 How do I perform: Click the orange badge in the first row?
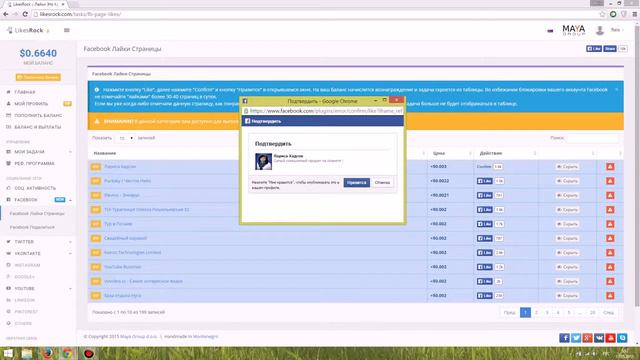[x=96, y=167]
